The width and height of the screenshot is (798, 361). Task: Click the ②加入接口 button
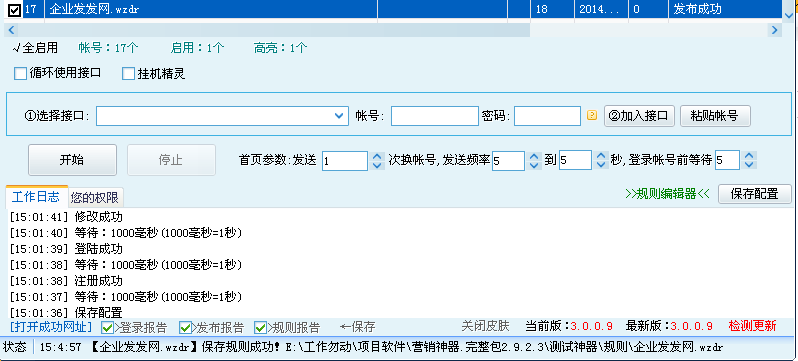click(x=639, y=116)
